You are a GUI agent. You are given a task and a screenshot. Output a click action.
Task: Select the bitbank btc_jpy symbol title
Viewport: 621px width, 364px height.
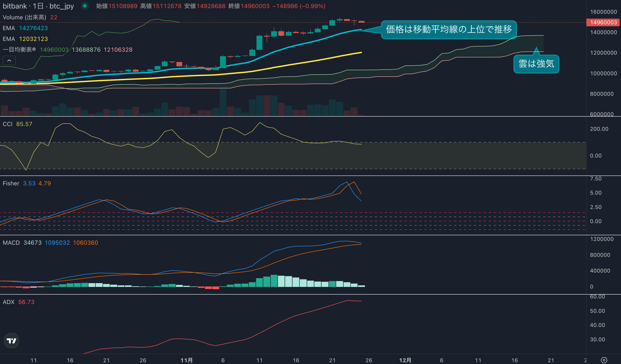[38, 6]
